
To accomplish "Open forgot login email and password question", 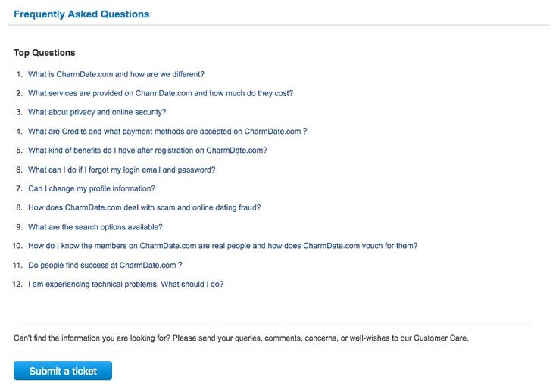I will pyautogui.click(x=121, y=170).
